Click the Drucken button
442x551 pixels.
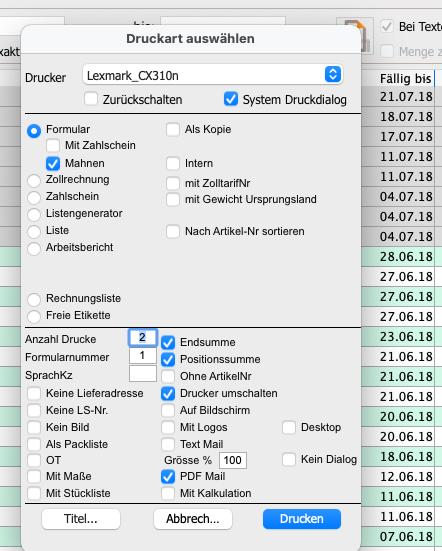[302, 519]
